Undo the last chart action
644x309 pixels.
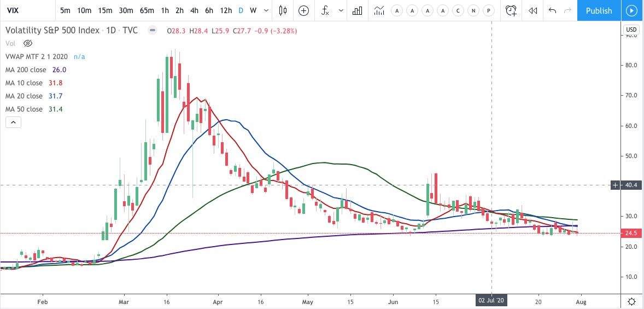click(x=552, y=11)
